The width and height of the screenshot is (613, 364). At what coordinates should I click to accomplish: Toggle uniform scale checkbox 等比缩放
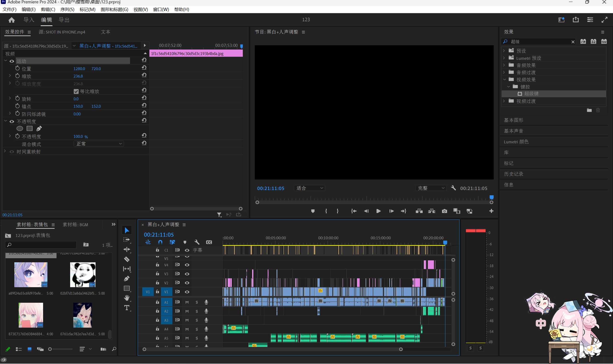76,91
